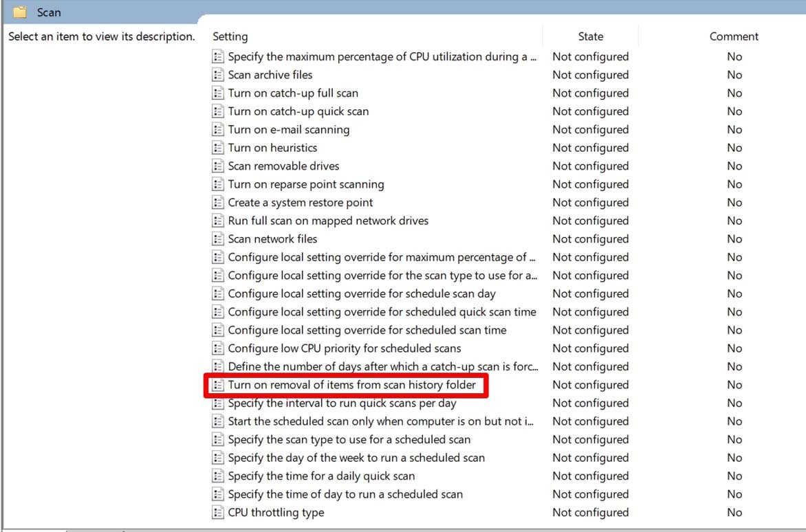Click icon next to Create a system restore point
The image size is (806, 532).
click(218, 203)
